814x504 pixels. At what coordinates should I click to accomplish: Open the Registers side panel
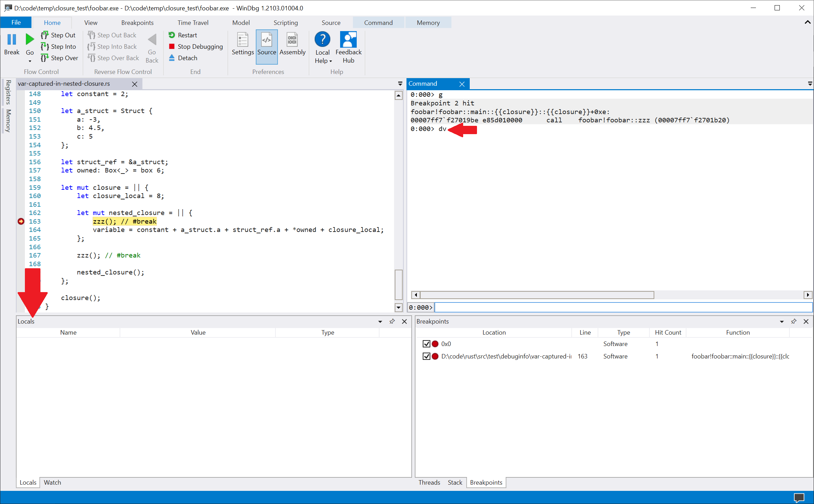8,92
